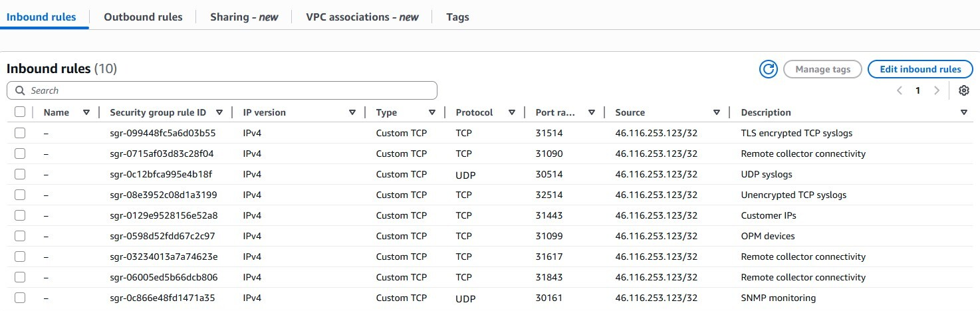Viewport: 980px width, 311px height.
Task: Switch to Outbound rules tab
Action: [143, 17]
